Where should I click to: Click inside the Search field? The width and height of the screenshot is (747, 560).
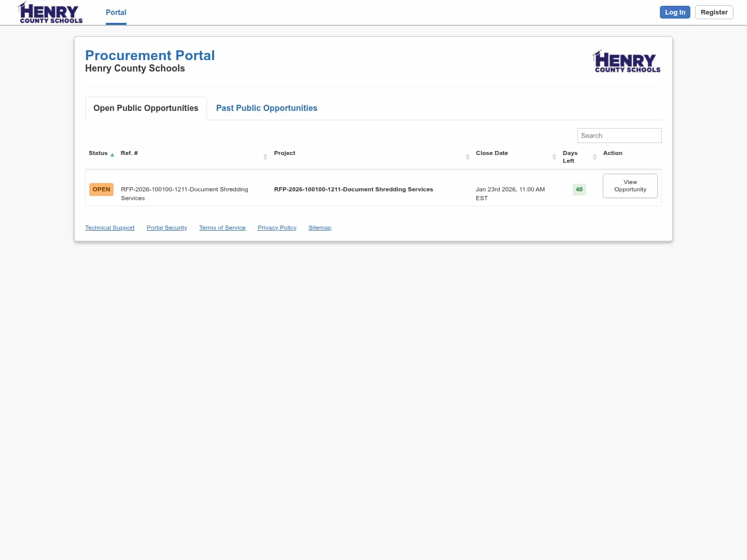[619, 135]
